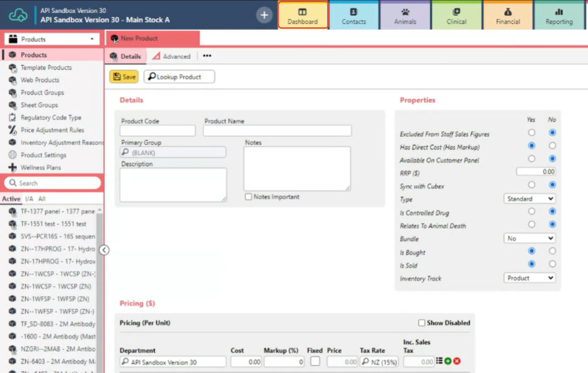Toggle Fixed pricing checkbox
The width and height of the screenshot is (588, 373).
pyautogui.click(x=315, y=361)
